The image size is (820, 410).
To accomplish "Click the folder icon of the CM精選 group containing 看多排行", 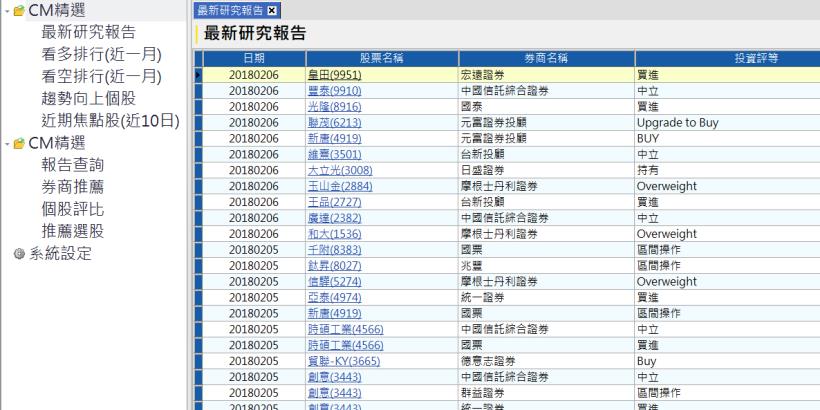I will 17,10.
